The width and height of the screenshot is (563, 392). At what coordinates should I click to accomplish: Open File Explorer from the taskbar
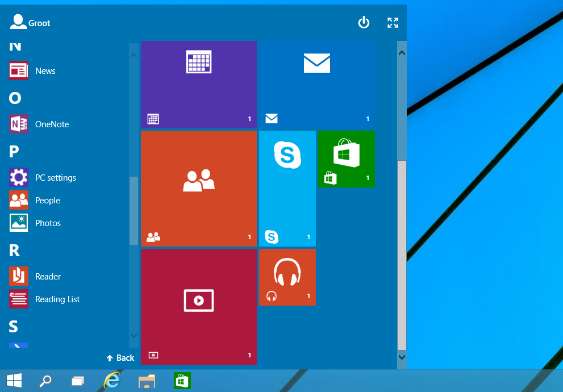click(147, 381)
